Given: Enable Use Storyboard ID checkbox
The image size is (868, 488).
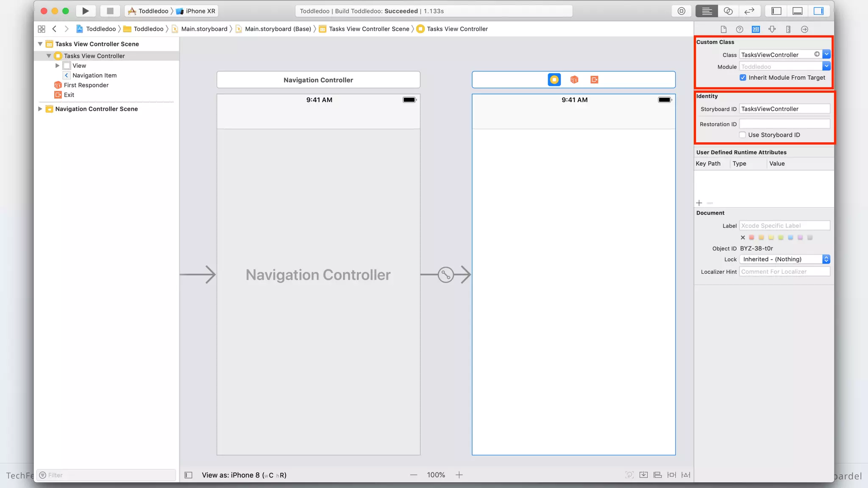Looking at the screenshot, I should click(x=742, y=135).
